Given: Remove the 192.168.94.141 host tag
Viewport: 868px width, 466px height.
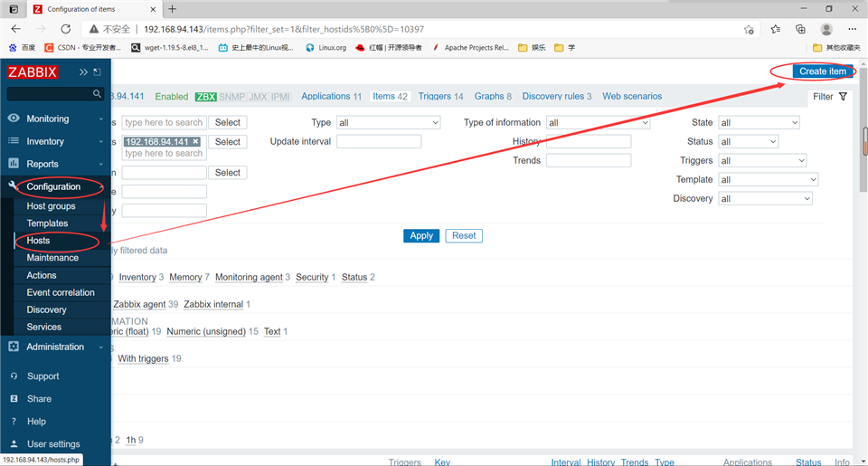Looking at the screenshot, I should click(x=195, y=142).
